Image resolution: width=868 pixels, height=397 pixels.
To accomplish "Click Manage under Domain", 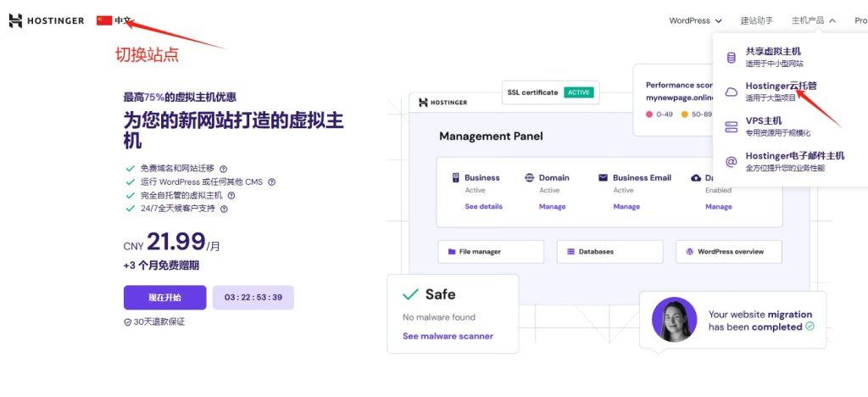I will 552,206.
